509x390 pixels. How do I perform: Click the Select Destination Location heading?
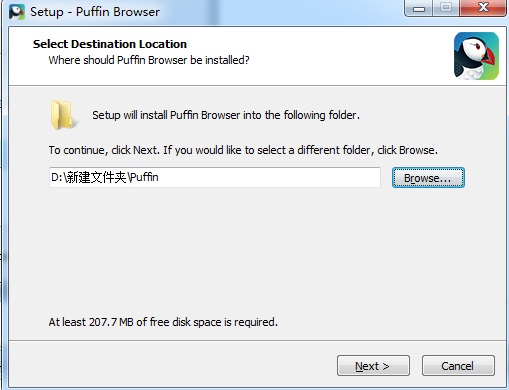(110, 44)
